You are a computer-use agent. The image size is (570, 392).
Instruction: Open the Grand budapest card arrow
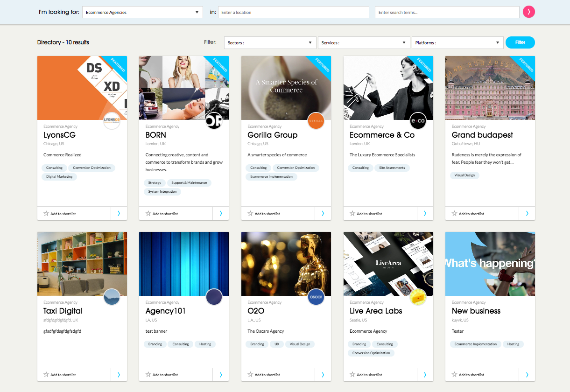527,213
